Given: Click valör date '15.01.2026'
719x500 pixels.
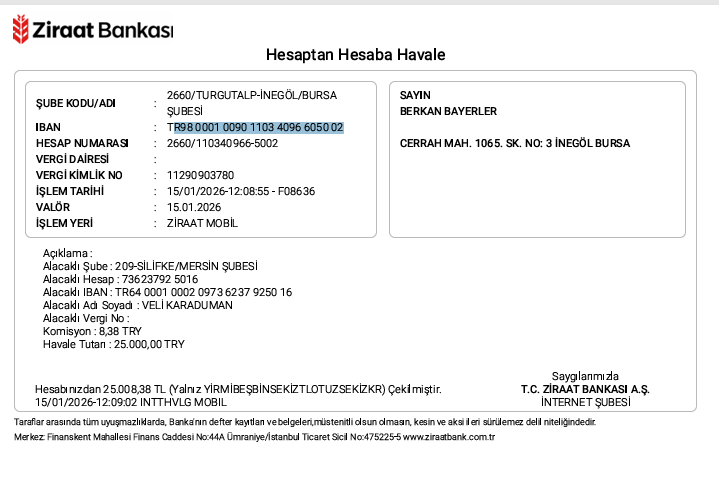Looking at the screenshot, I should (x=194, y=207).
